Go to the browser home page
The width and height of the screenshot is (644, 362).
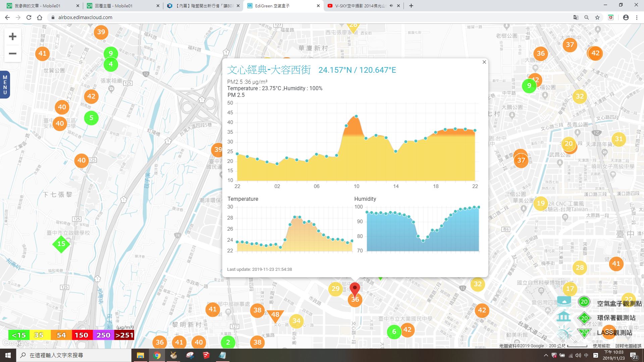40,17
